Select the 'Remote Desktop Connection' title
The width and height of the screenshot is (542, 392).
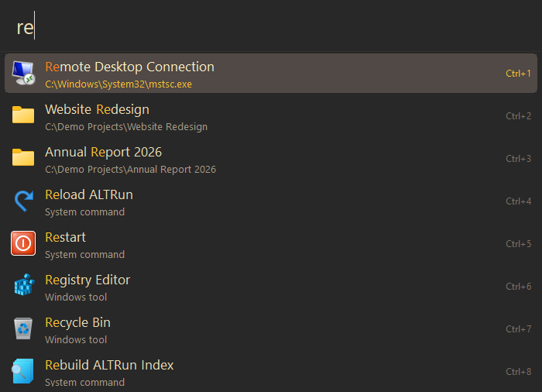(129, 67)
